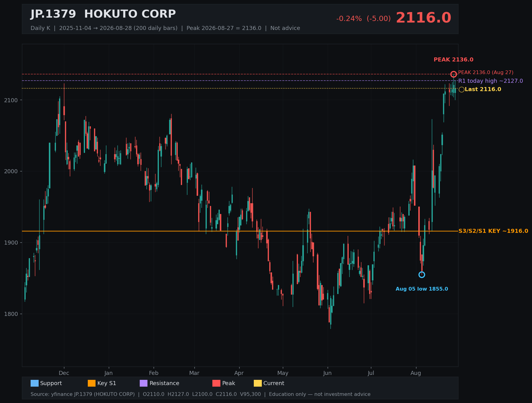Click the "Support" legend text
This screenshot has width=532, height=403.
click(51, 383)
